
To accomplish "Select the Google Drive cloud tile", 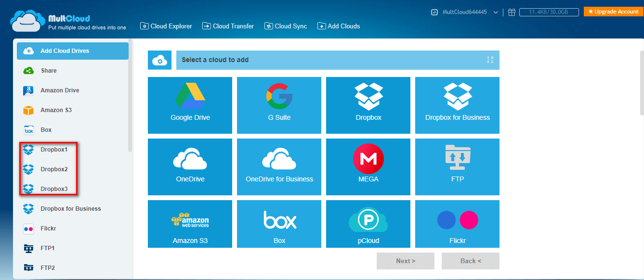I will click(x=190, y=105).
